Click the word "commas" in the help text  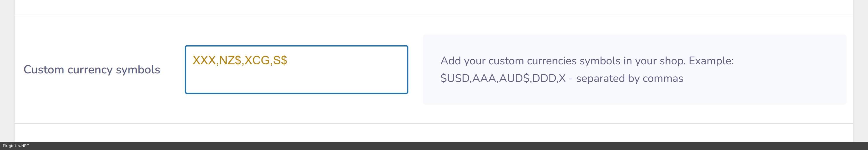point(663,79)
